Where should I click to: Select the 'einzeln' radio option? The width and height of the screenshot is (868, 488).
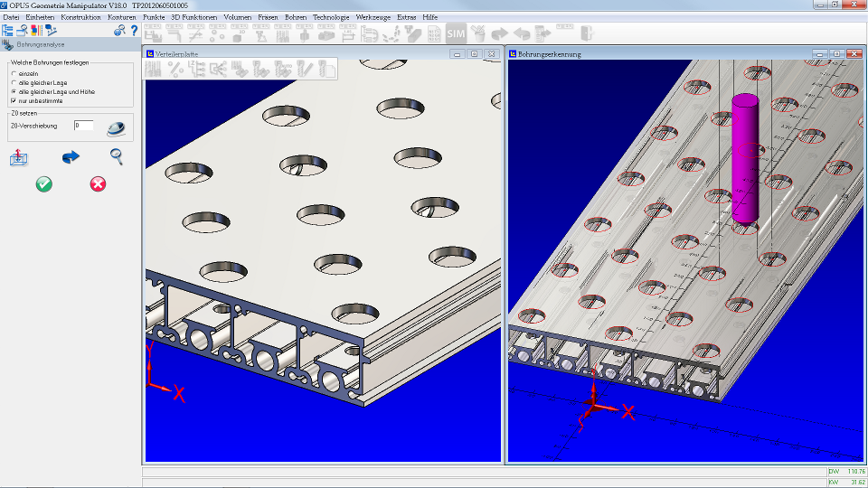tap(14, 73)
